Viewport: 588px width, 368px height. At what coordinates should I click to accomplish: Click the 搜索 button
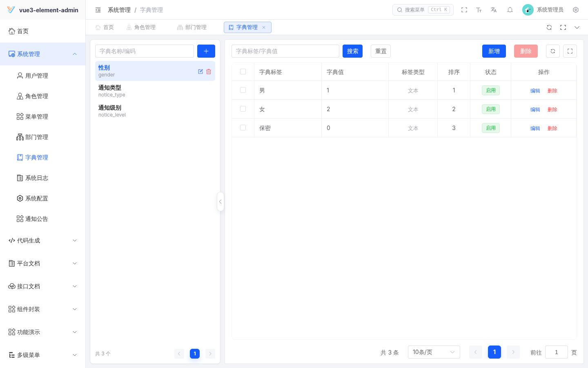352,51
